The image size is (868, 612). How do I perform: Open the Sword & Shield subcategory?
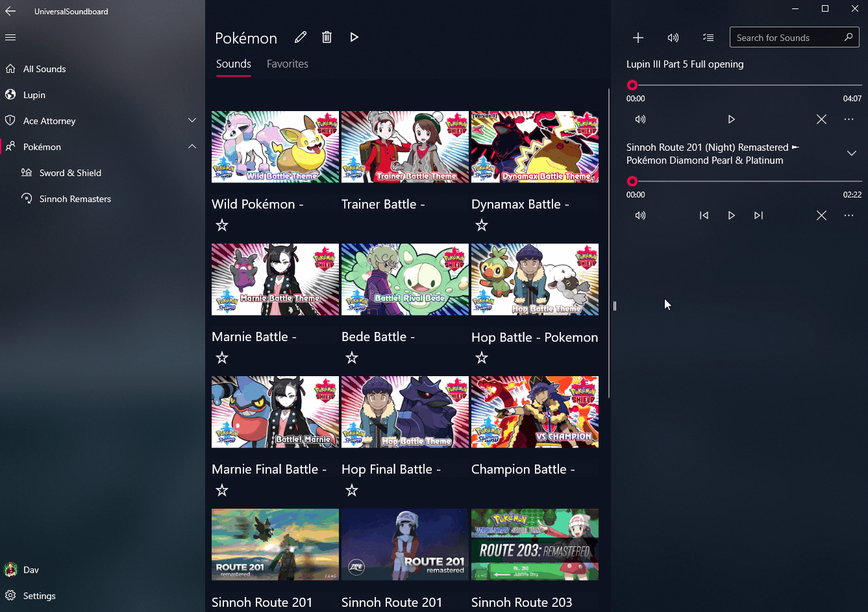point(103,173)
